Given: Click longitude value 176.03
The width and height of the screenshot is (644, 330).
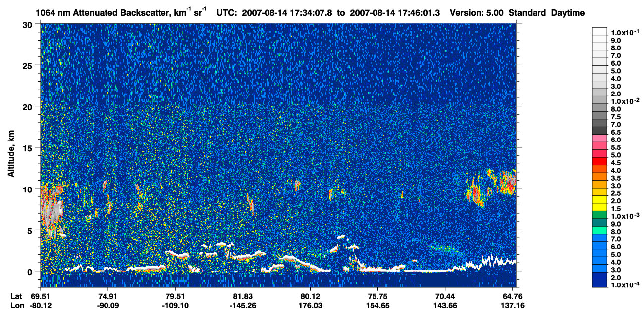Looking at the screenshot, I should [x=310, y=305].
